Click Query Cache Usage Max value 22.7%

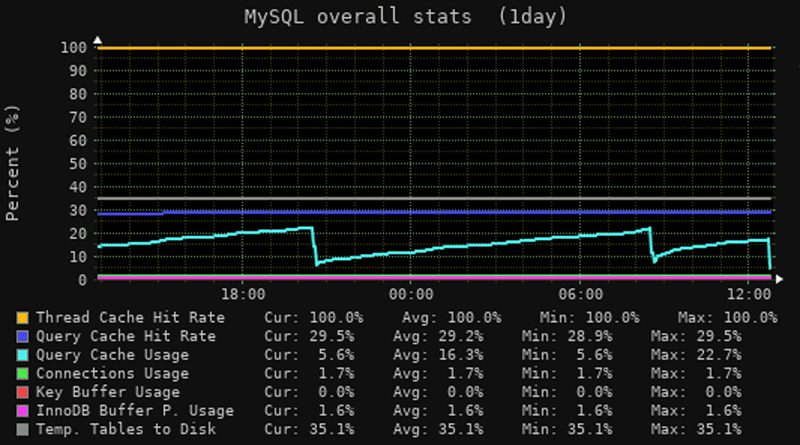pos(719,355)
